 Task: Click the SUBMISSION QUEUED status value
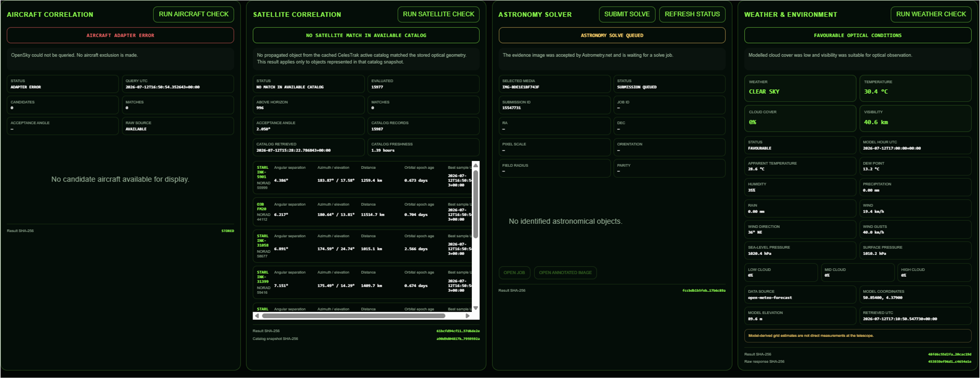637,87
